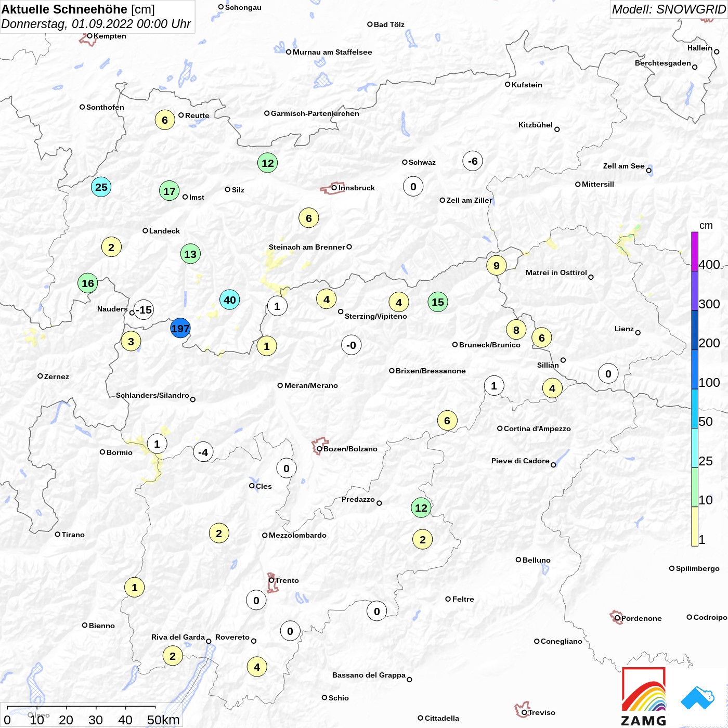Select the 17 marker near Imst

(170, 191)
